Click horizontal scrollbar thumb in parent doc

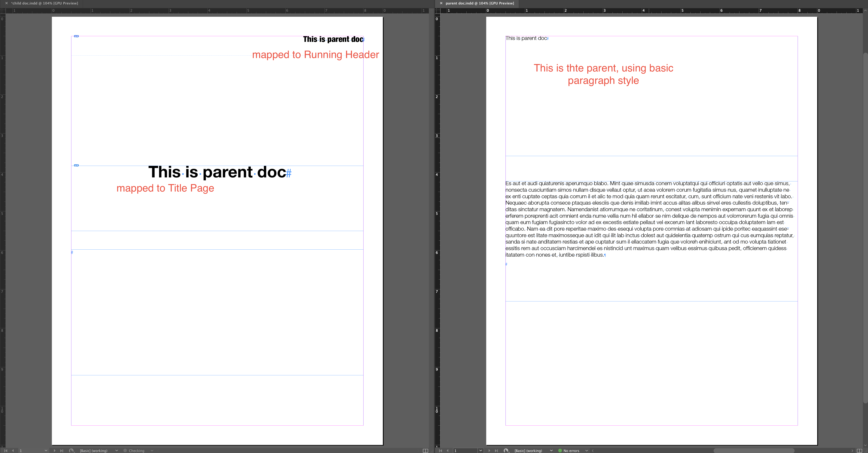(x=754, y=451)
